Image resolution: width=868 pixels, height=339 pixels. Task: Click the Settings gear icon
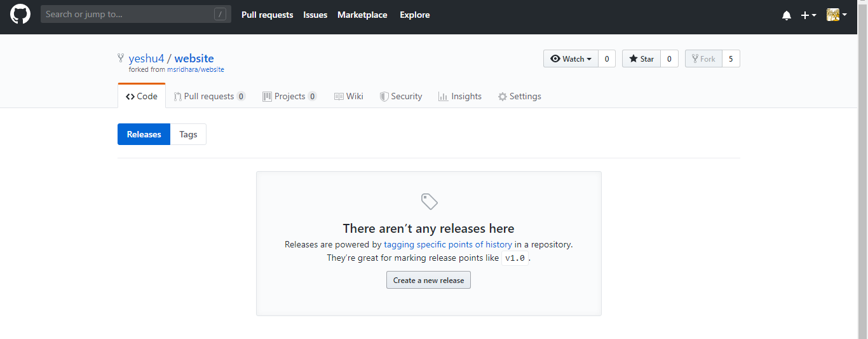tap(503, 97)
